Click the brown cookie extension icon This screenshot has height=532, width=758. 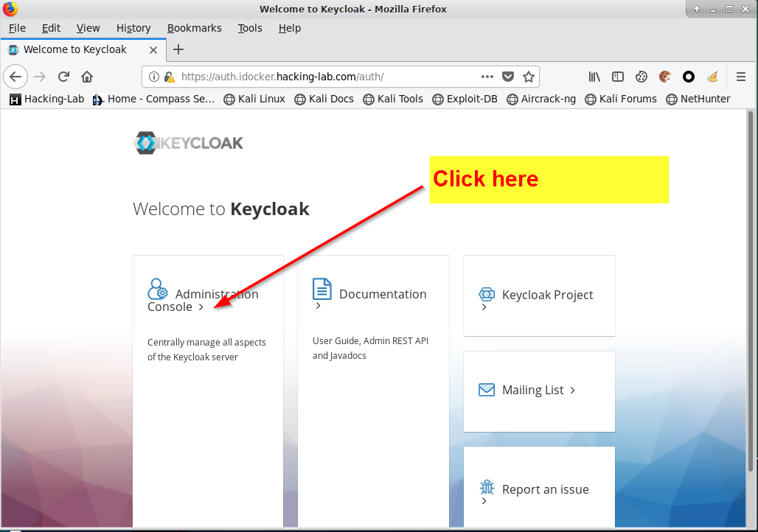tap(665, 77)
